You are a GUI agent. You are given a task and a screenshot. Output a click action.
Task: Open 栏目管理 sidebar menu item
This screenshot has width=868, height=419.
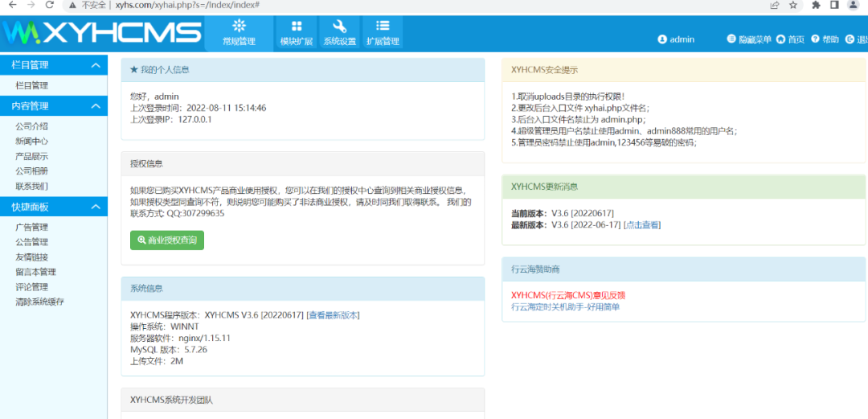pyautogui.click(x=31, y=85)
